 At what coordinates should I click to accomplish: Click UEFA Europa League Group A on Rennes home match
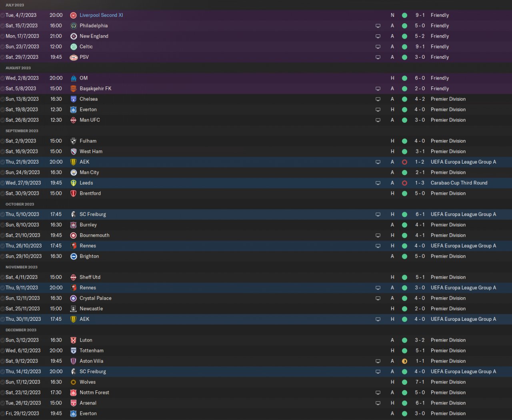(x=463, y=246)
